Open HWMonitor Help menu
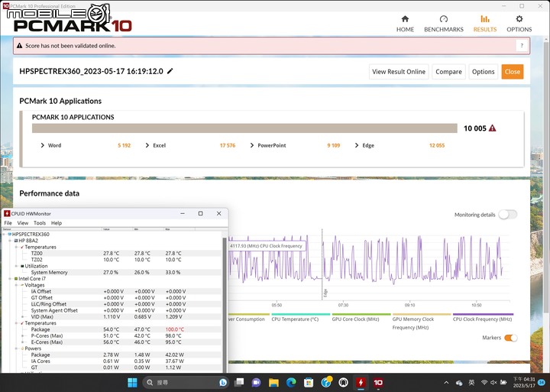This screenshot has height=392, width=550. coord(57,223)
